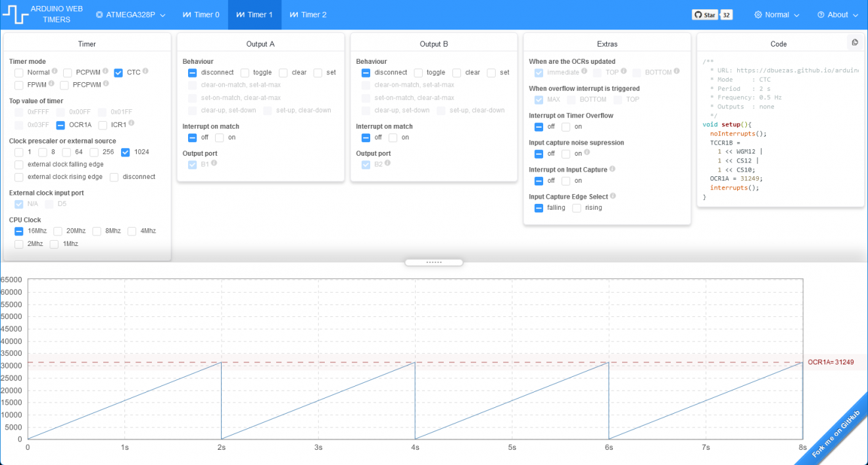This screenshot has width=868, height=465.
Task: Open the ATMEGA328P microcontroller dropdown
Action: click(130, 14)
